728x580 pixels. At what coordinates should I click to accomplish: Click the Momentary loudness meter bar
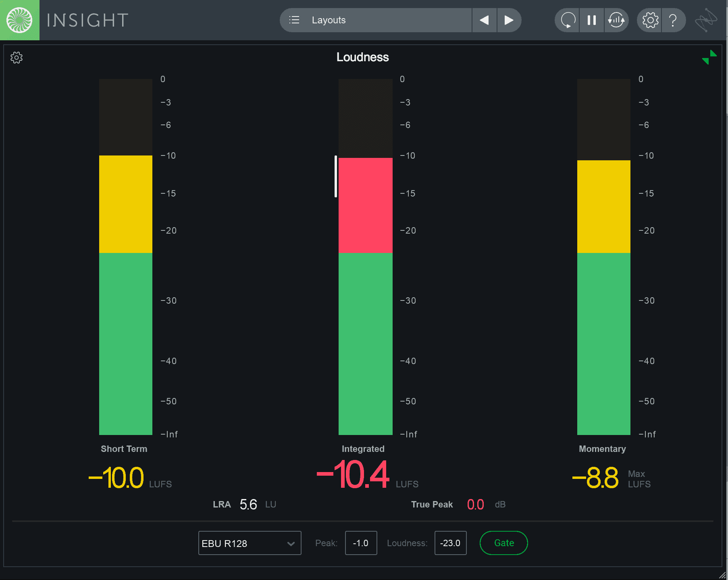[604, 257]
